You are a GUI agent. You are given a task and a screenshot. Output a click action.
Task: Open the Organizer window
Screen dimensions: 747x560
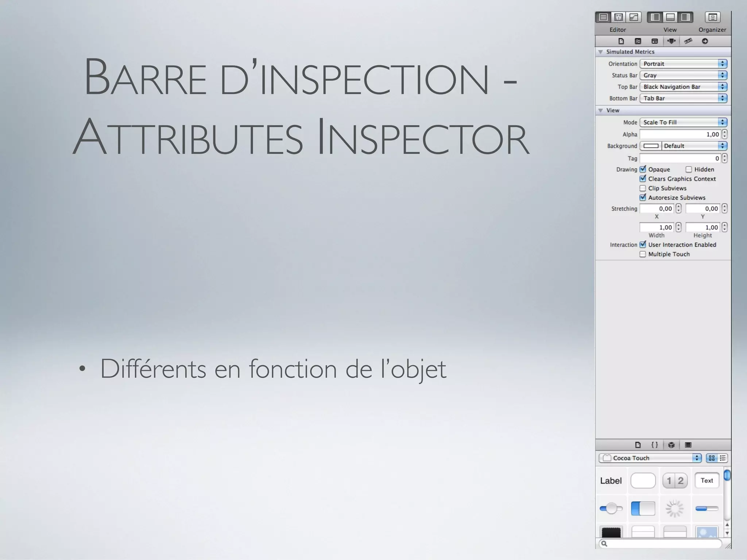pos(713,17)
